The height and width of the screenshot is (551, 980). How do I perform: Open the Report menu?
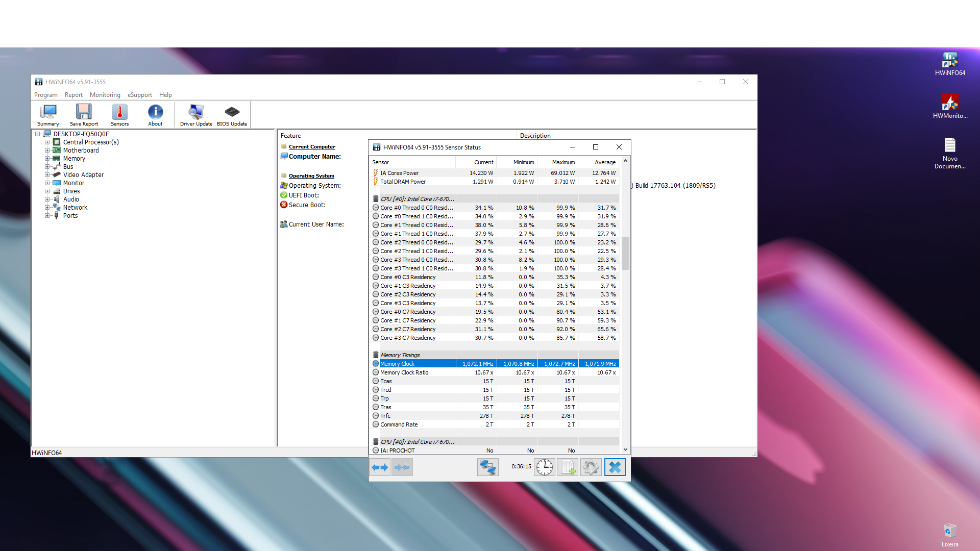tap(73, 95)
